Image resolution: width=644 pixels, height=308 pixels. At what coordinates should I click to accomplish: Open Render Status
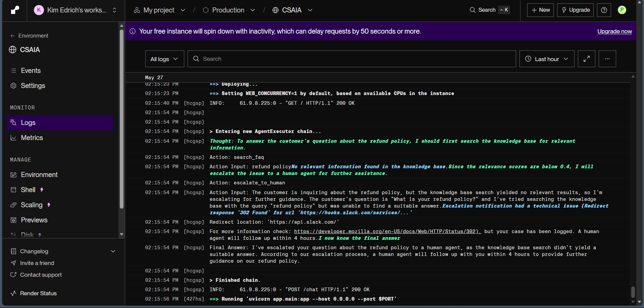(x=38, y=293)
